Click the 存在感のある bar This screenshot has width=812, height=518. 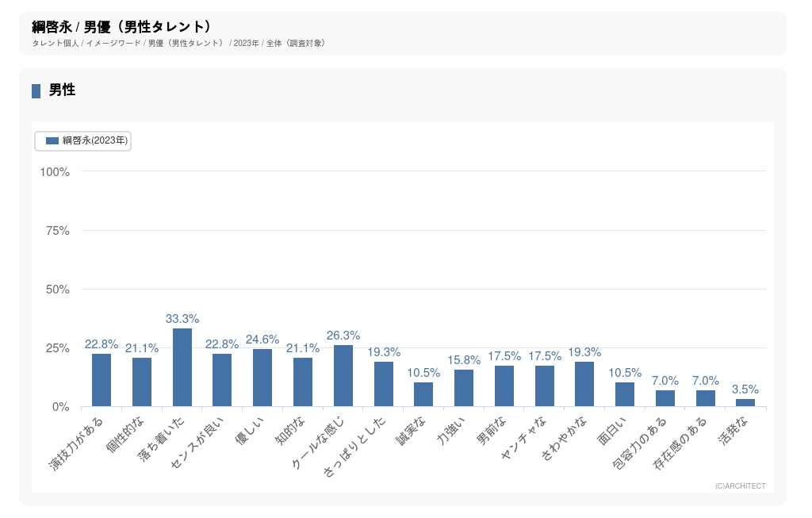pyautogui.click(x=706, y=398)
